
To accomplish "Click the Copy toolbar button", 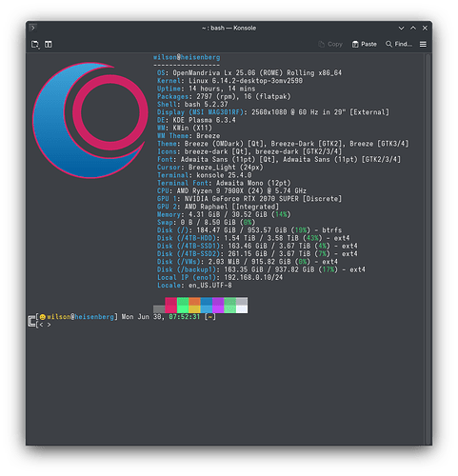I will (330, 44).
